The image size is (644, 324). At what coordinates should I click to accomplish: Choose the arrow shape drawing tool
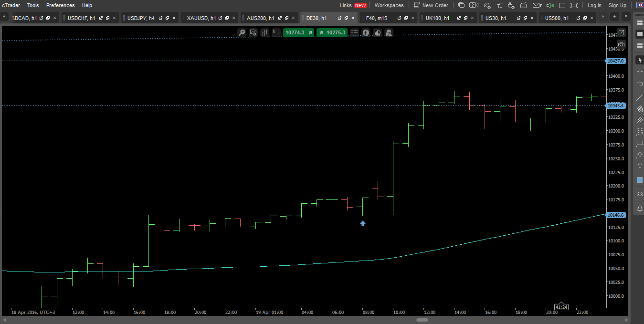click(x=640, y=155)
